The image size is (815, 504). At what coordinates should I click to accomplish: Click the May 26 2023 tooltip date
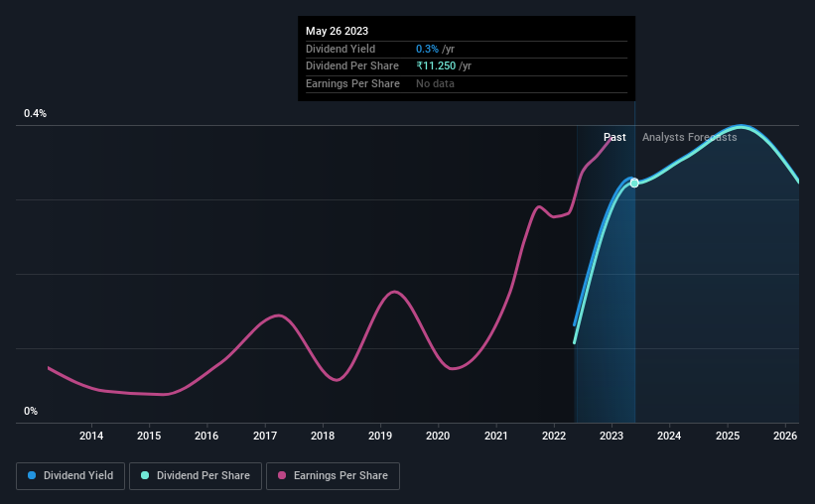[337, 31]
